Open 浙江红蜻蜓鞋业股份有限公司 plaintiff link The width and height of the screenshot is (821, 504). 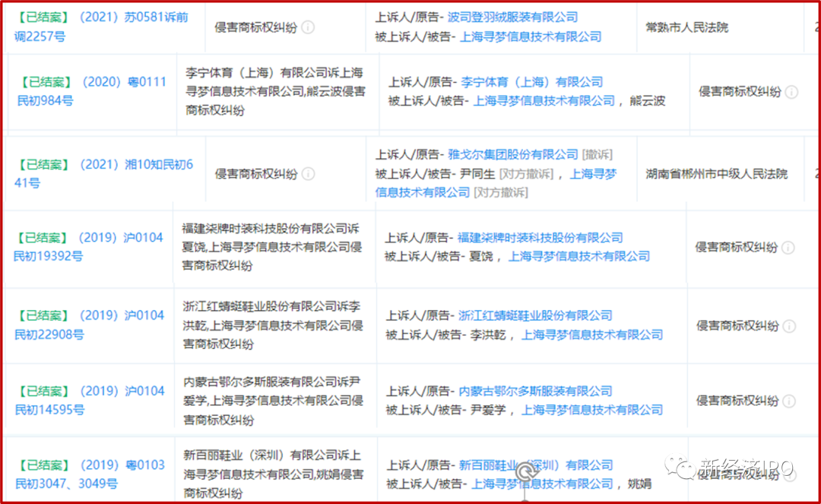click(x=535, y=315)
